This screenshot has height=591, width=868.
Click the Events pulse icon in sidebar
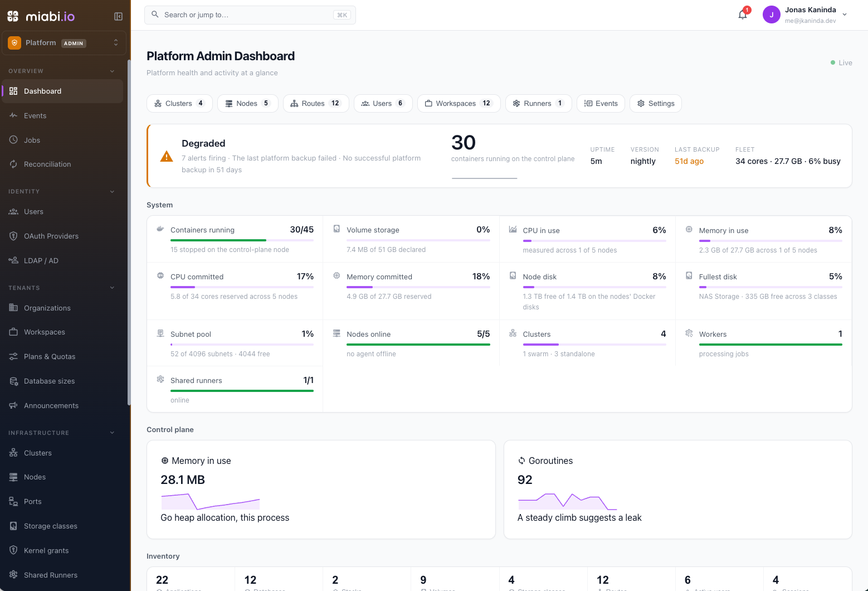click(13, 115)
